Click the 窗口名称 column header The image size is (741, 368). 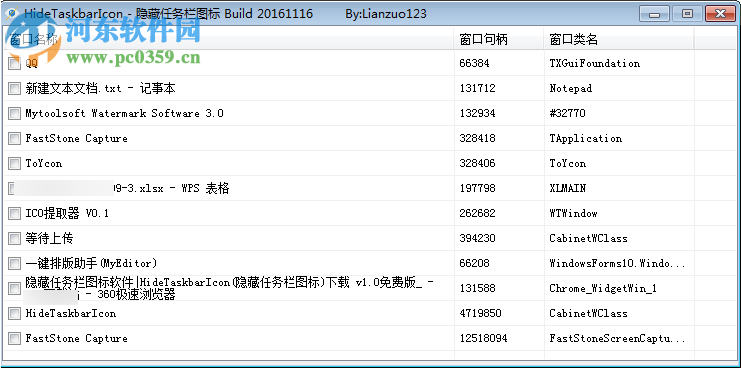click(229, 40)
